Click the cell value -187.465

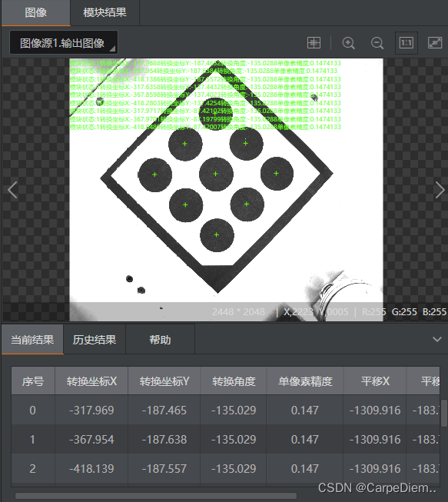tap(164, 410)
